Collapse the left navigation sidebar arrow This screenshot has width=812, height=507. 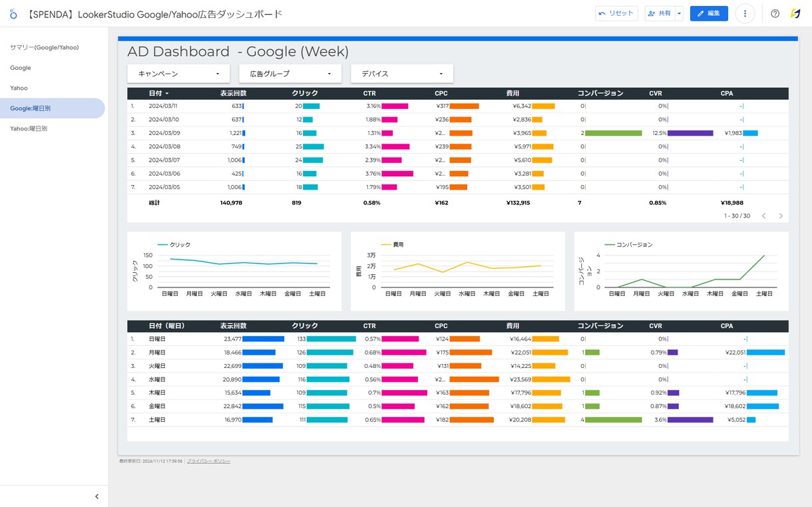97,496
